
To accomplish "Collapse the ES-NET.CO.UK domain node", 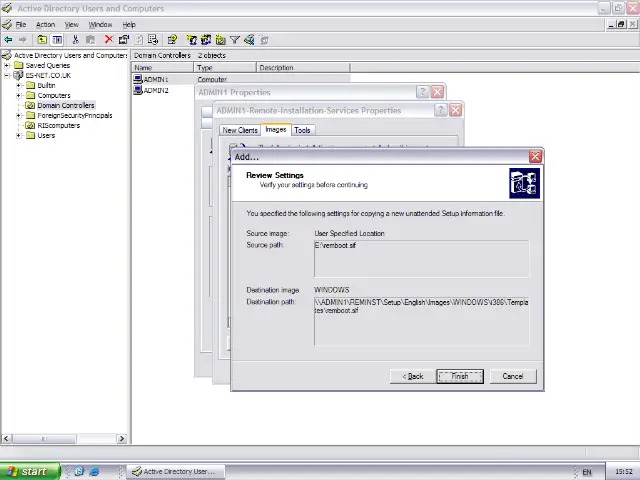I will click(x=7, y=76).
